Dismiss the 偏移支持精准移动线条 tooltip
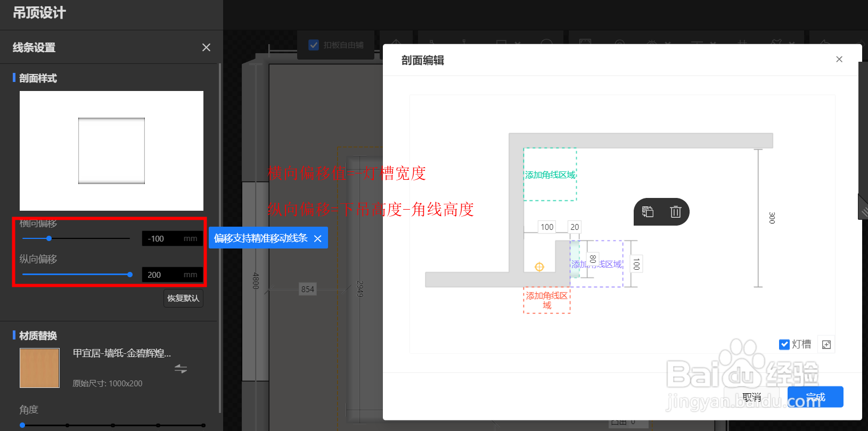This screenshot has width=868, height=431. 318,238
